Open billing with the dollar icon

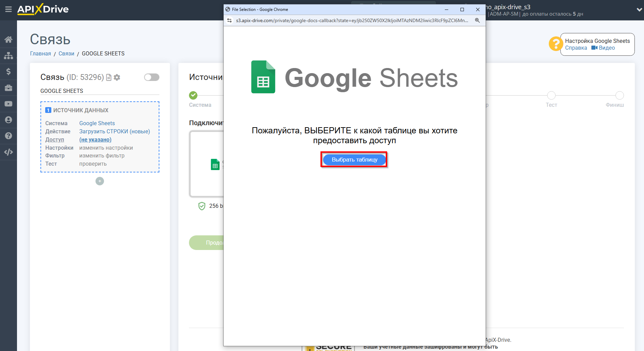pos(8,71)
